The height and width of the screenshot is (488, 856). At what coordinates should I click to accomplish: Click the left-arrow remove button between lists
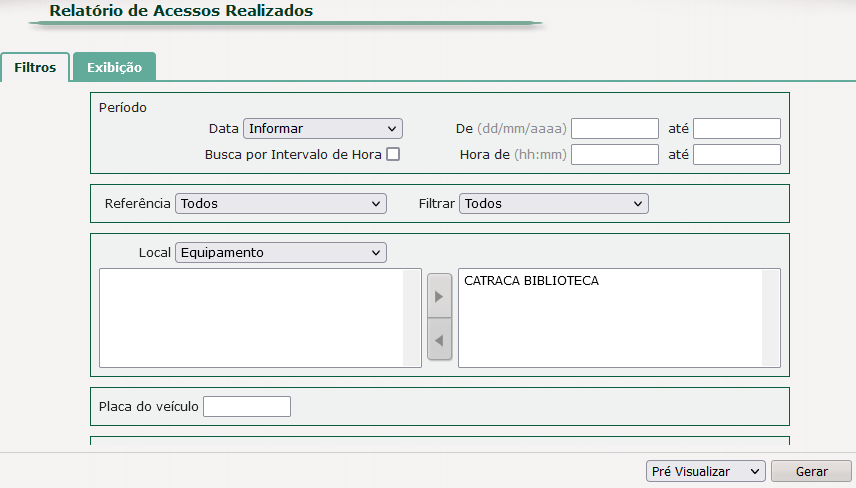439,340
